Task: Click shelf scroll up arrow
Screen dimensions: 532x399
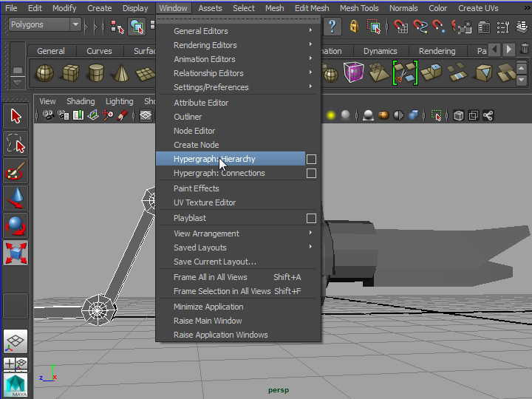Action: 522,68
